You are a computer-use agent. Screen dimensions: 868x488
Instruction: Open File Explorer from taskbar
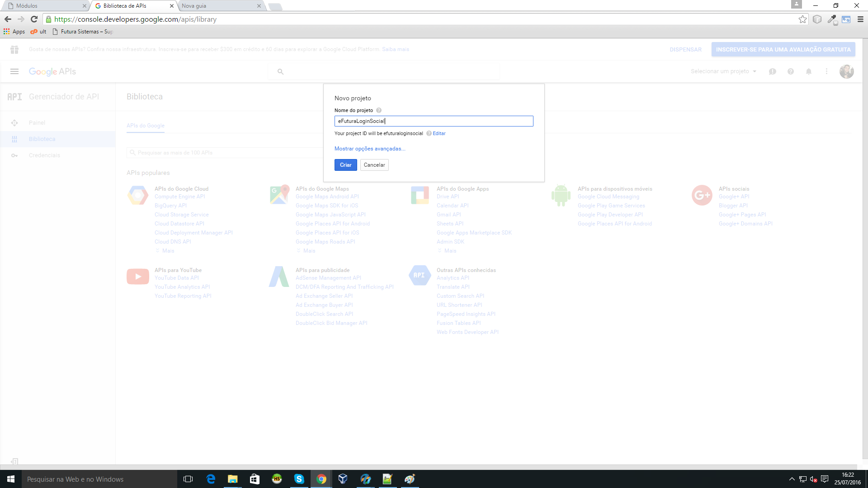coord(233,479)
